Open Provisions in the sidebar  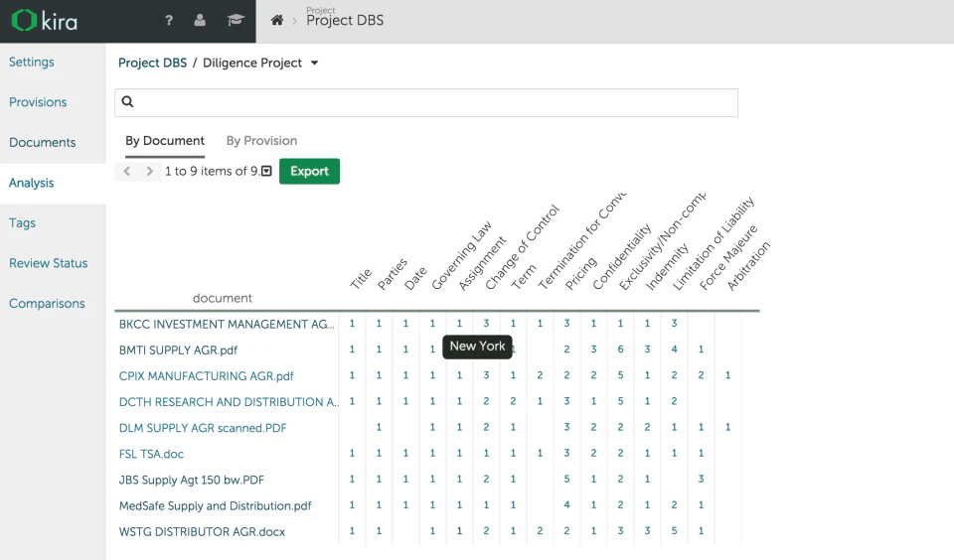coord(38,102)
